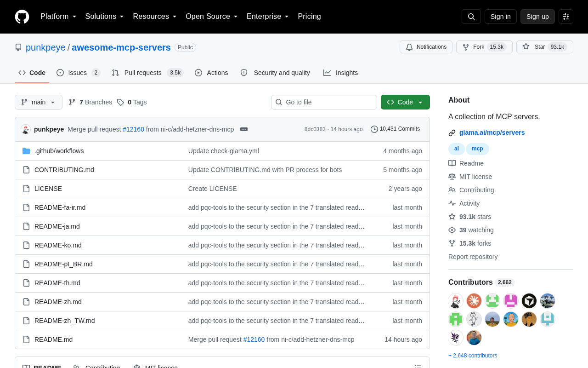Click the star icon beside 93.1k stars
588x368 pixels.
(x=452, y=217)
